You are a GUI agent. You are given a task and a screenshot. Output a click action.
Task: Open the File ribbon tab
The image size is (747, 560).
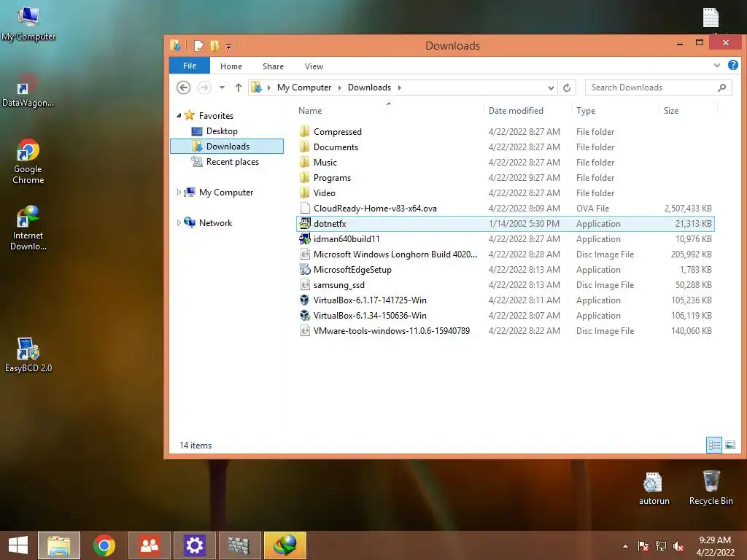(x=189, y=66)
